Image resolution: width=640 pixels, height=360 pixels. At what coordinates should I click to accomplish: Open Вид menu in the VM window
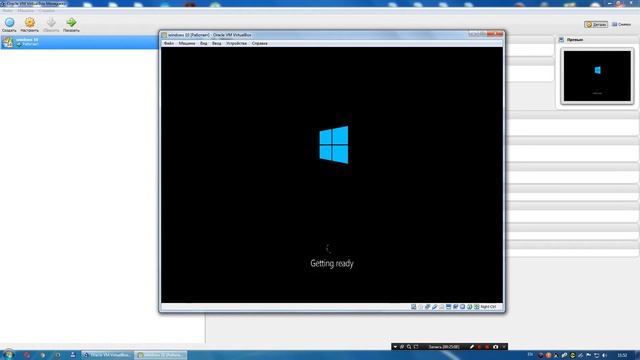coord(203,43)
